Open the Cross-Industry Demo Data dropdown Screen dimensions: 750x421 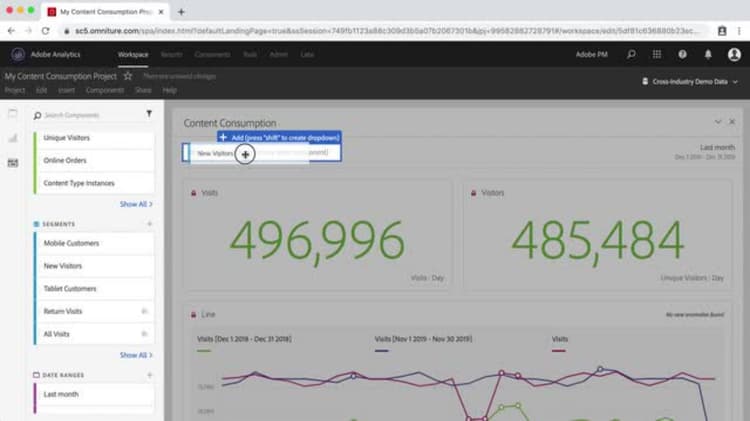pos(690,82)
